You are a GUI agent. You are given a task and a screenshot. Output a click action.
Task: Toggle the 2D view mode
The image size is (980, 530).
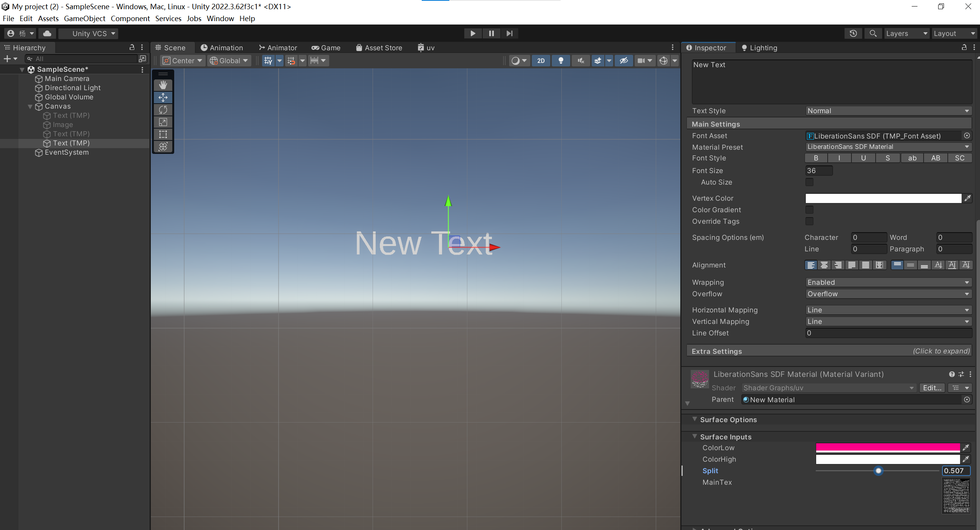[x=541, y=61]
